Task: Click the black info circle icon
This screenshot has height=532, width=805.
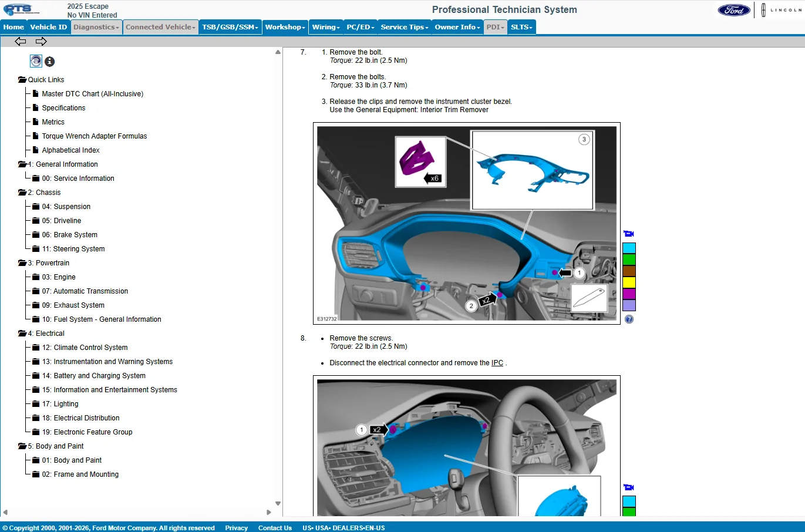Action: (50, 62)
